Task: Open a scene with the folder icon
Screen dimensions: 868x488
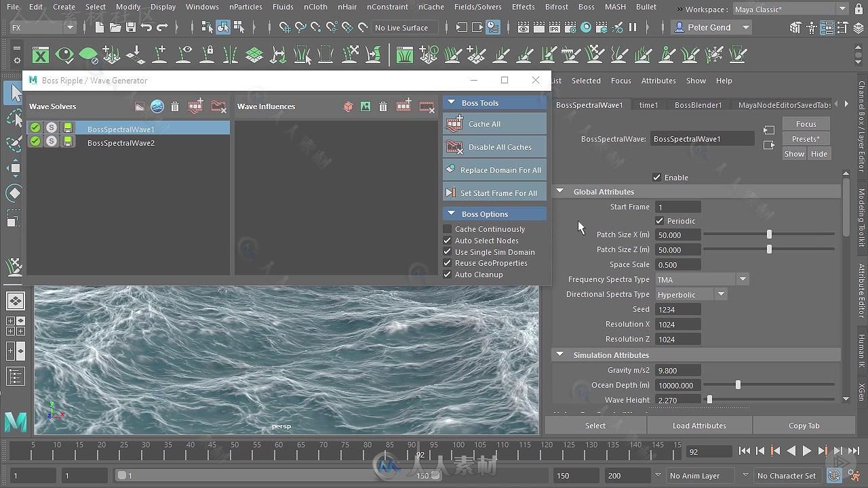Action: [115, 28]
